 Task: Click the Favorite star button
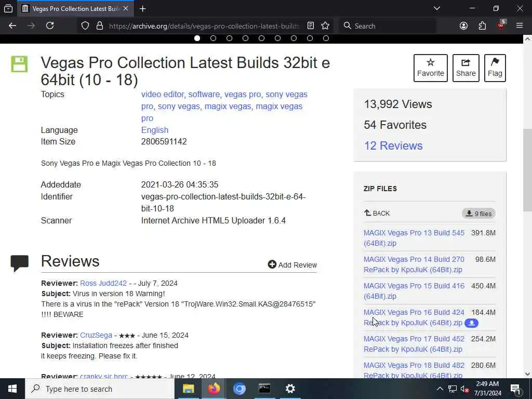[431, 68]
